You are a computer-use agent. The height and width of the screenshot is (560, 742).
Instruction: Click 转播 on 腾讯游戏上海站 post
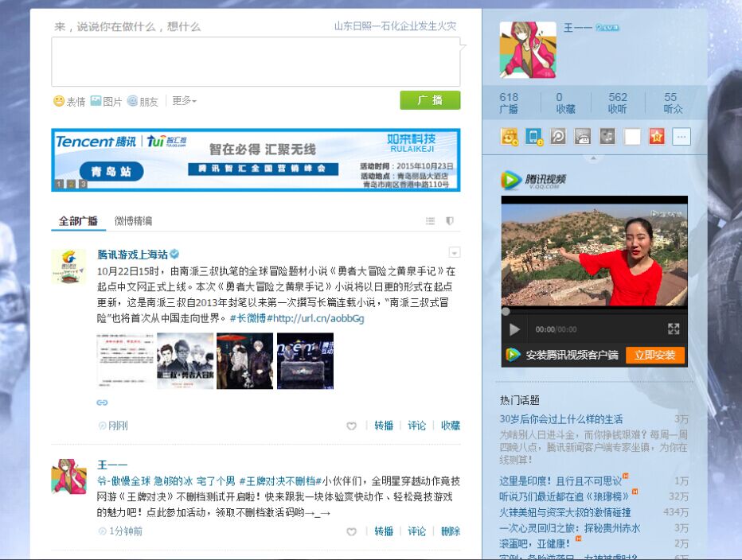pyautogui.click(x=384, y=426)
